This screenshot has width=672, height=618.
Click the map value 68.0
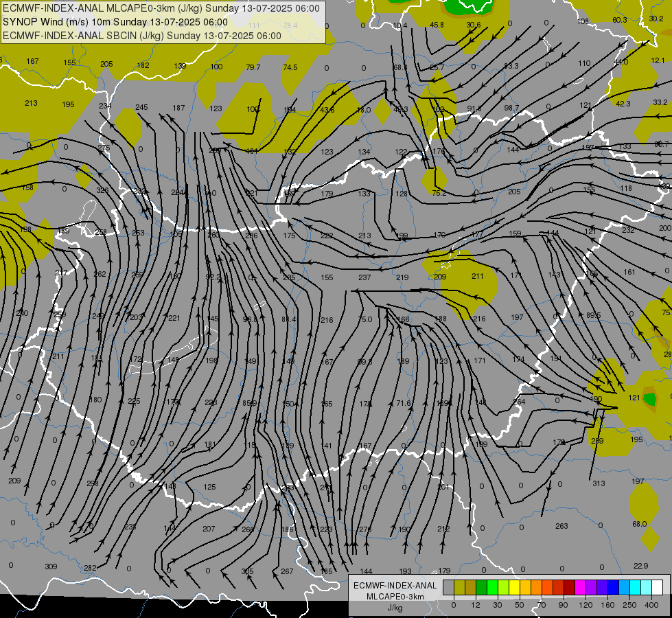640,524
